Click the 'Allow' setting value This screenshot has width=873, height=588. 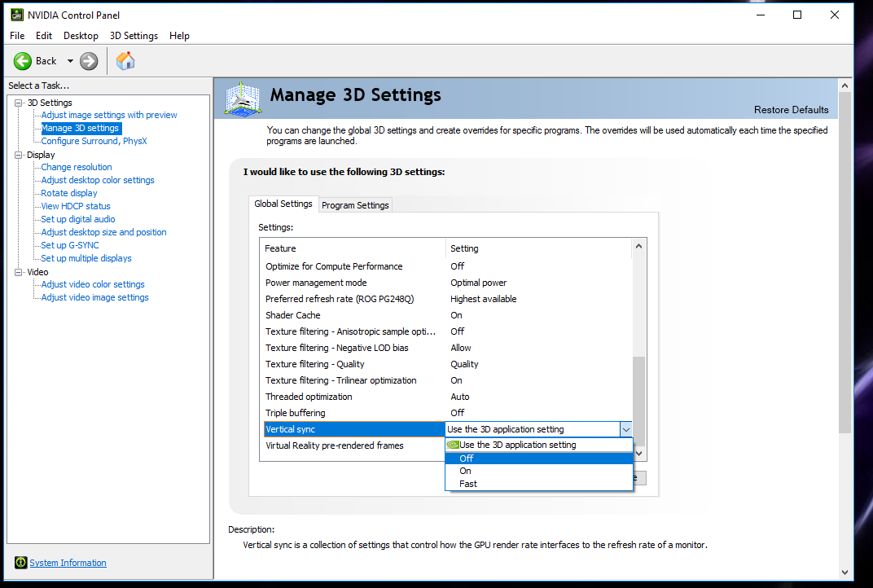coord(460,348)
